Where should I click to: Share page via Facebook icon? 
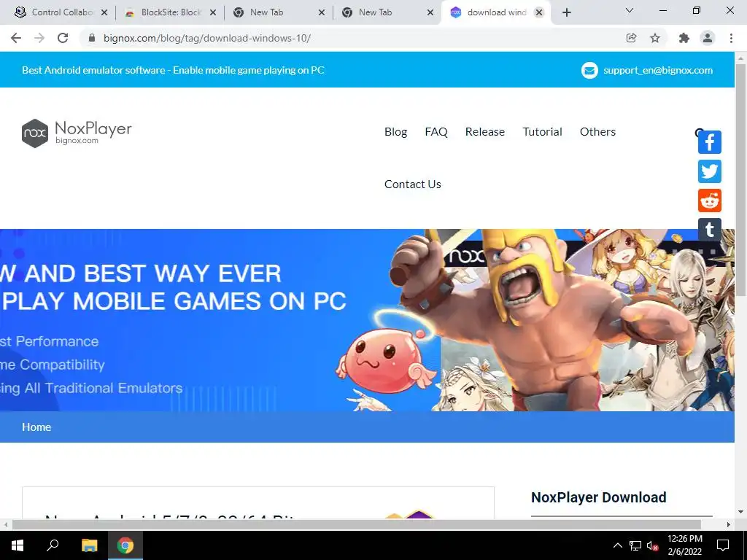pos(710,142)
